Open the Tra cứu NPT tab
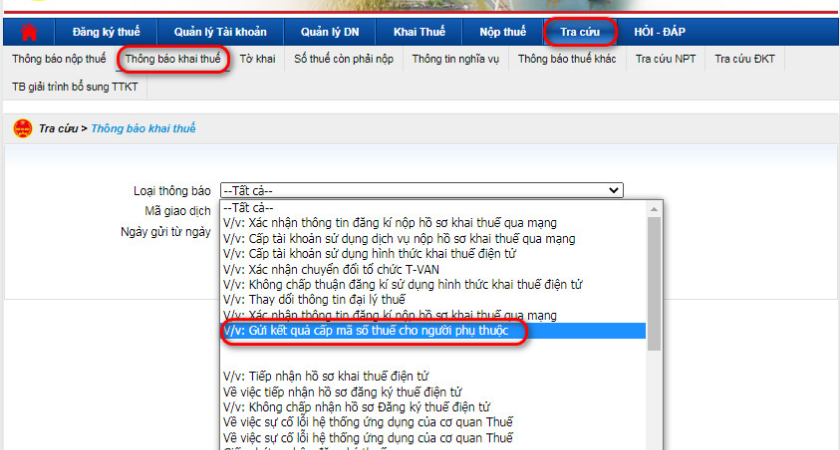The height and width of the screenshot is (450, 840). [x=665, y=59]
